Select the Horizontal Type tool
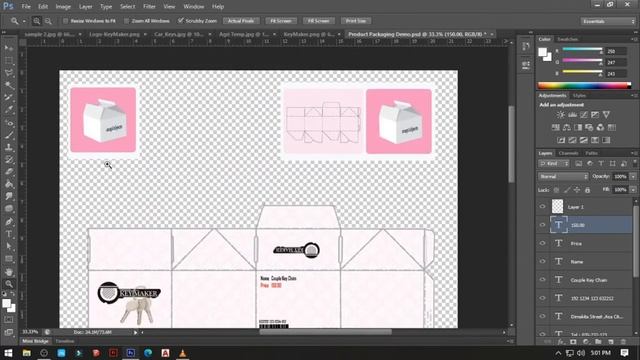Image resolution: width=640 pixels, height=360 pixels. click(9, 234)
